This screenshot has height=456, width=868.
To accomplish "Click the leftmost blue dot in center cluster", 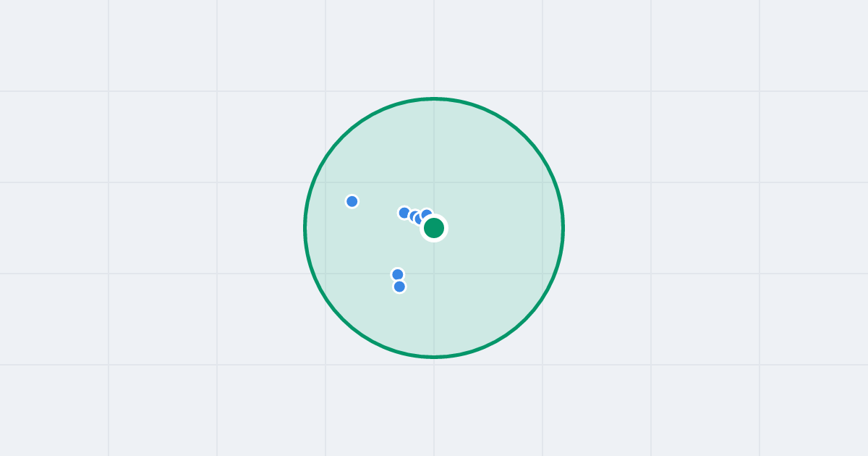I will (404, 213).
